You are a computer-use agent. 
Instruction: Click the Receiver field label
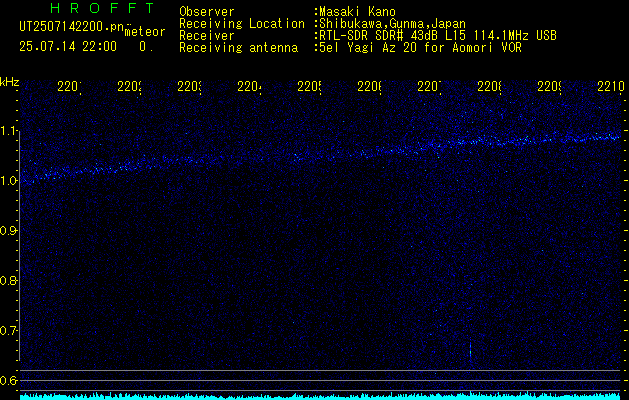point(207,36)
